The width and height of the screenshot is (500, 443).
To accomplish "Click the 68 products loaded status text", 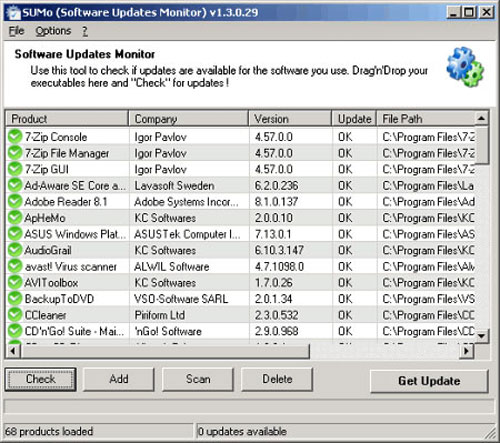I will 49,431.
